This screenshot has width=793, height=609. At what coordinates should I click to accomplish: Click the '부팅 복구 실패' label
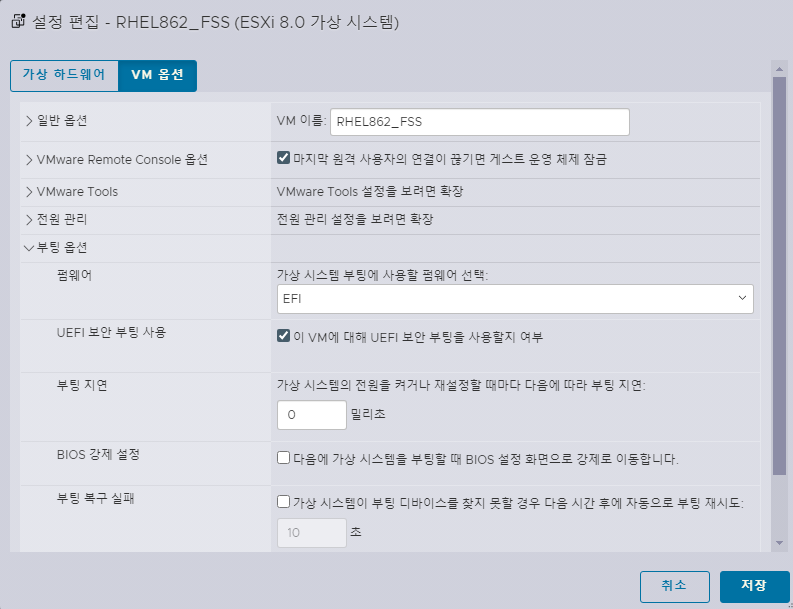pos(96,499)
